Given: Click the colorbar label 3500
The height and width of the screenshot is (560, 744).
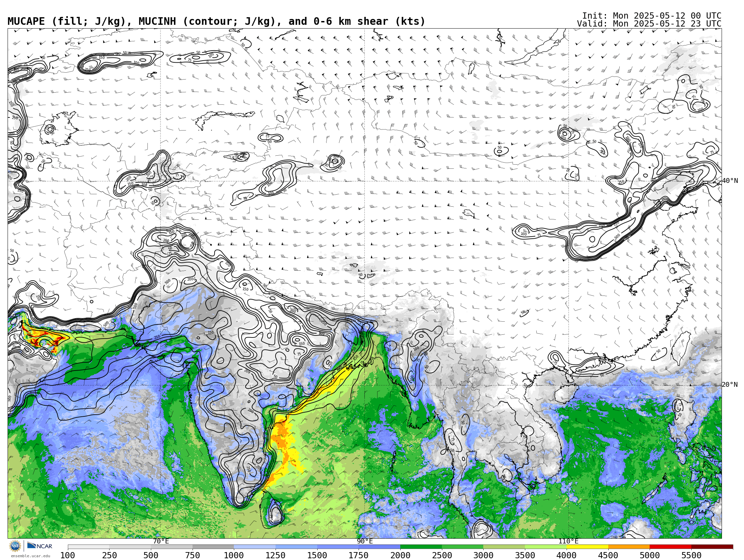Looking at the screenshot, I should coord(525,556).
